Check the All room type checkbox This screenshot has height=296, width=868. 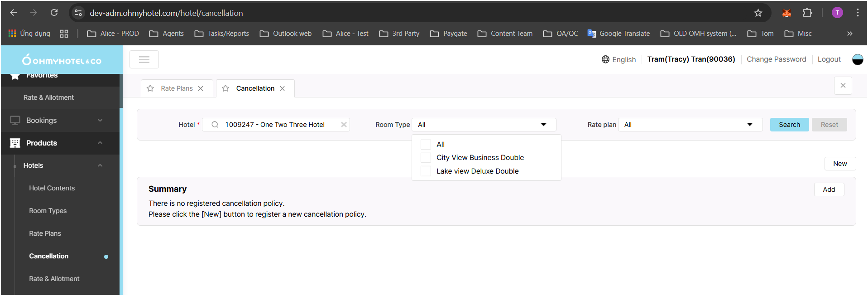coord(426,145)
